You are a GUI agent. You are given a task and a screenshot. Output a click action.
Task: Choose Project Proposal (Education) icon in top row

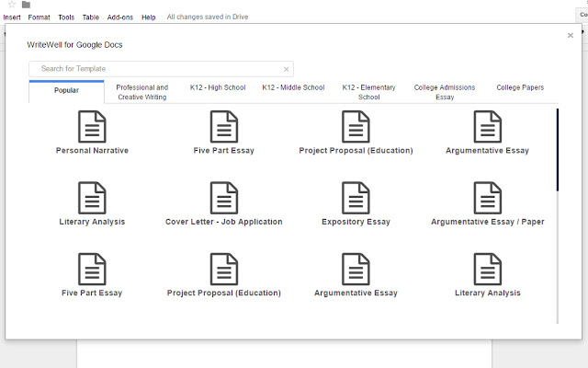[x=356, y=127]
